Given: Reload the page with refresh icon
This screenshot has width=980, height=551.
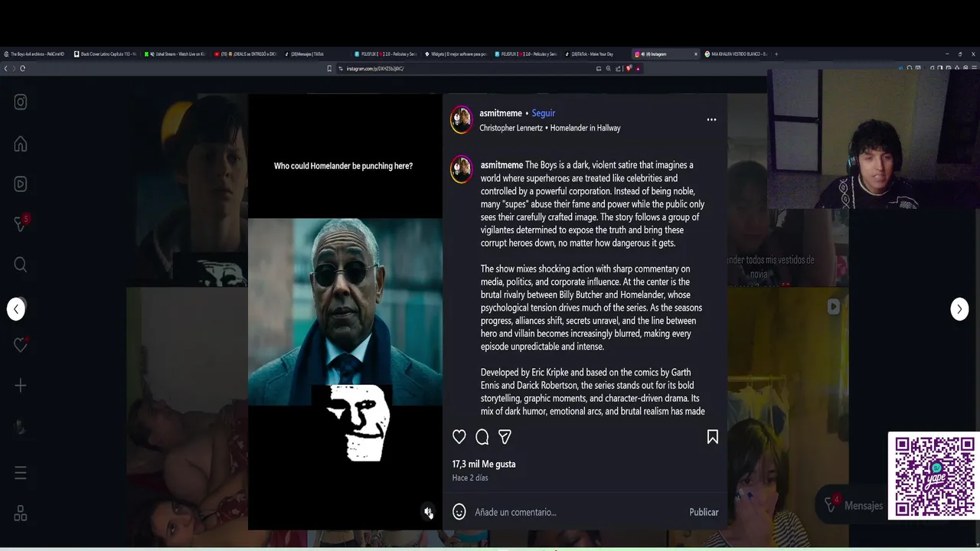Looking at the screenshot, I should [x=22, y=68].
